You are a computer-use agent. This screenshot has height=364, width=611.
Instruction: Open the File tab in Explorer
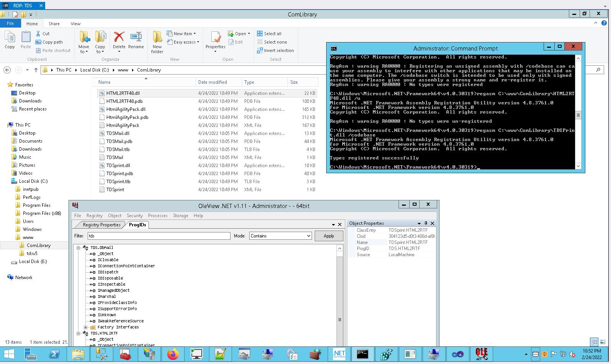(x=10, y=23)
